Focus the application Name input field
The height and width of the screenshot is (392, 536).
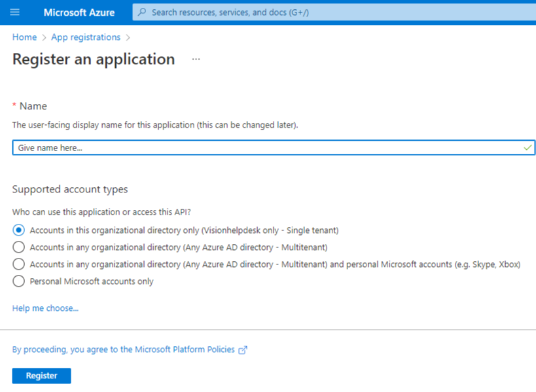tap(274, 148)
